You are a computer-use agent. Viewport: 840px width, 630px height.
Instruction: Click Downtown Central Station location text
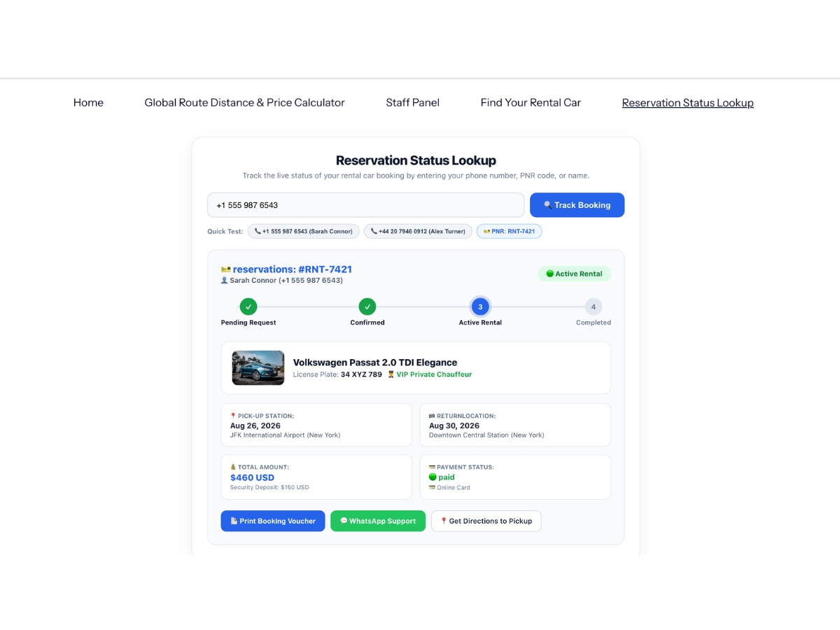(486, 435)
